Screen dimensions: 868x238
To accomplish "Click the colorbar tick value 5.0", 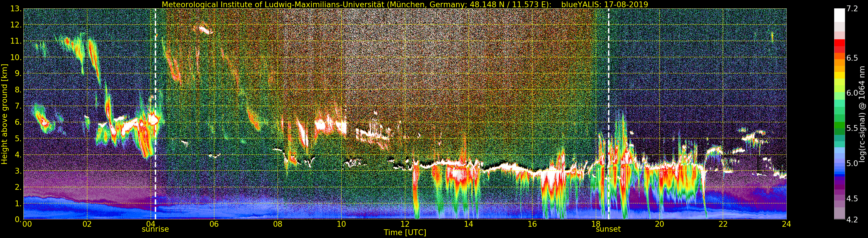I will tap(852, 163).
